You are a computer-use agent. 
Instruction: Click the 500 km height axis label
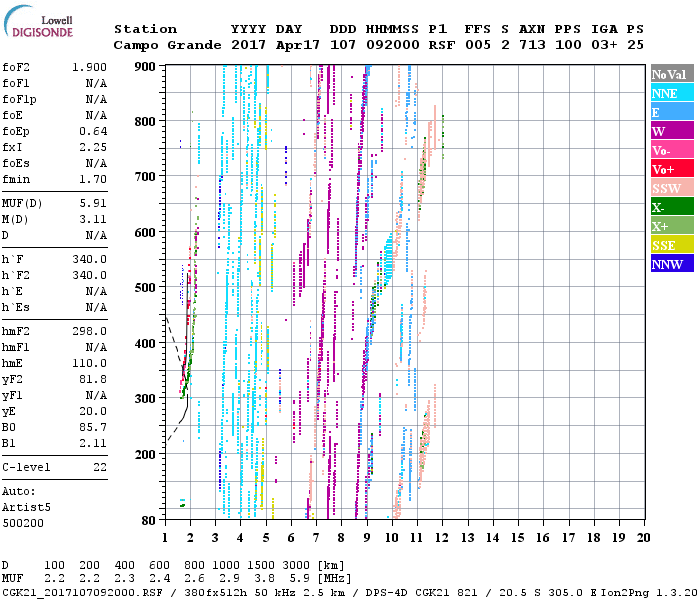pyautogui.click(x=145, y=288)
